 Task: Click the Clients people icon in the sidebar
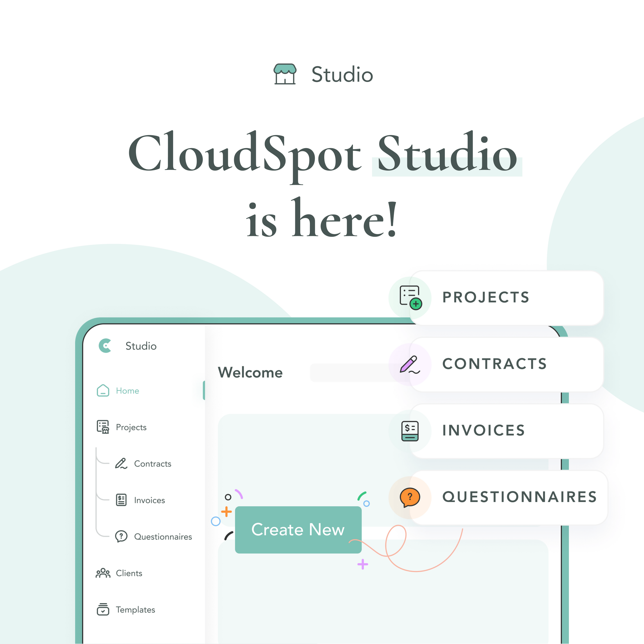click(103, 573)
